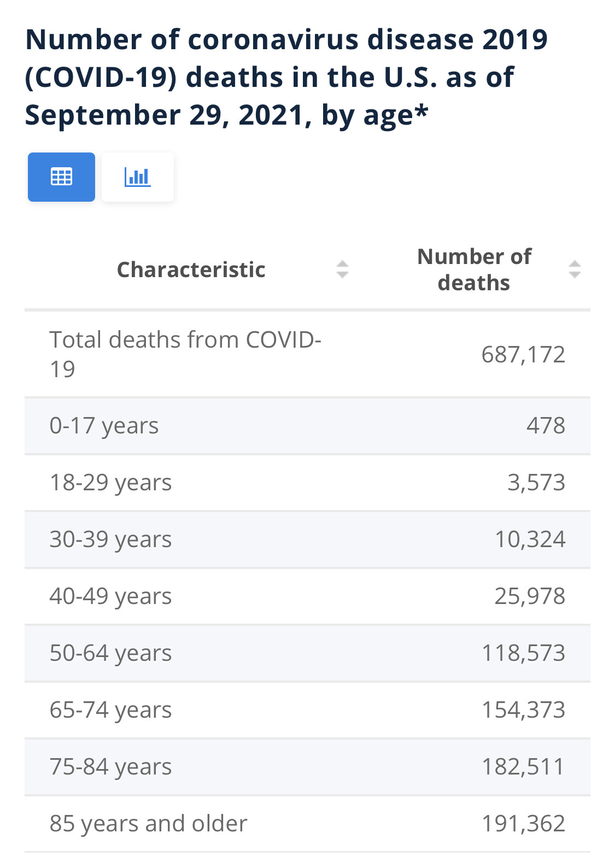
Task: Switch to bar chart view icon
Action: (x=138, y=177)
